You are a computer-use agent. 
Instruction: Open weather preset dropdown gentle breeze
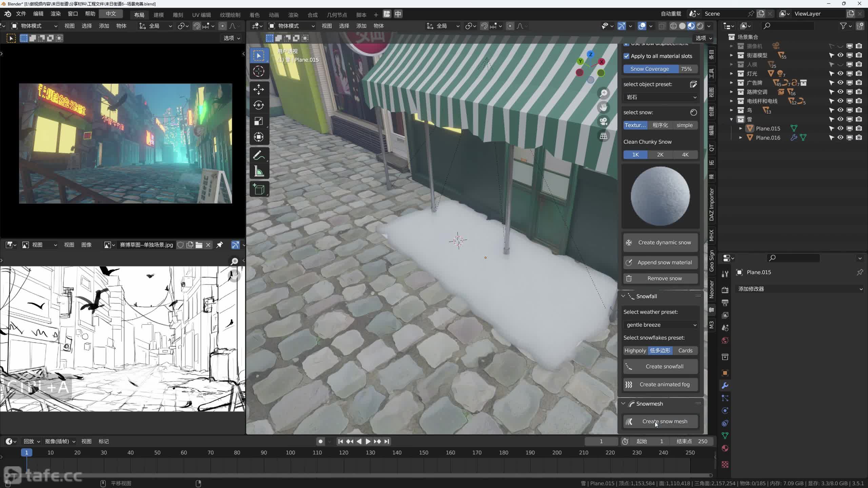[x=660, y=325]
